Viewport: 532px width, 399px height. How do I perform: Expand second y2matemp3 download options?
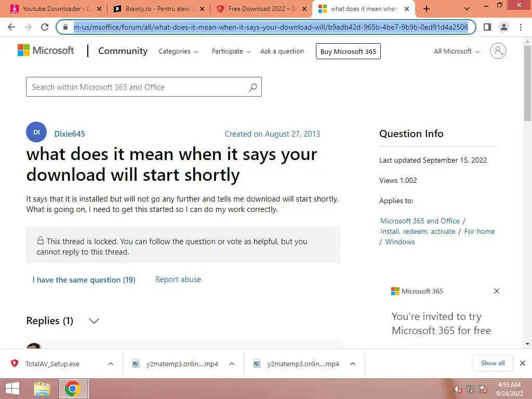coord(353,364)
